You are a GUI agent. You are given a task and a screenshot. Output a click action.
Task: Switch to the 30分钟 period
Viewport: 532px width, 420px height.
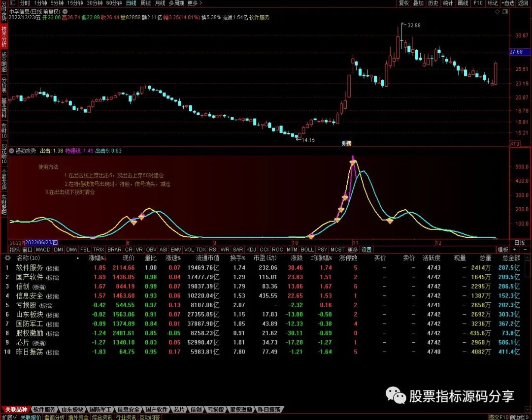(95, 3)
